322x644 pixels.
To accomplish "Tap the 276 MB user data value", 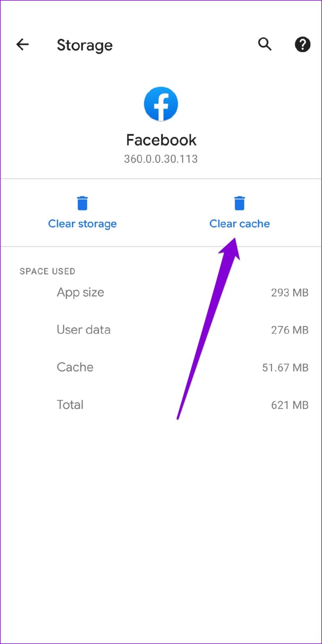I will point(289,330).
